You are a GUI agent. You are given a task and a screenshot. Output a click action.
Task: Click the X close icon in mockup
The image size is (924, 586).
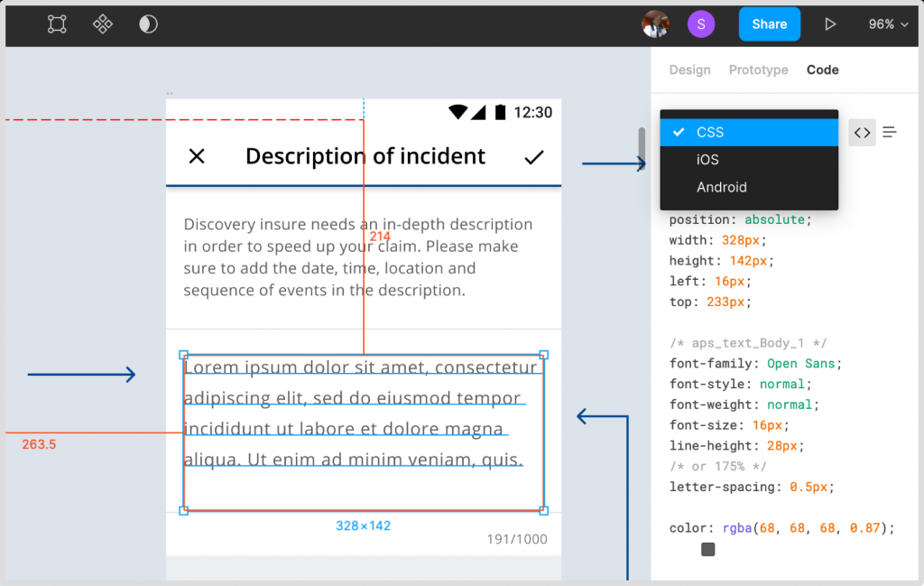click(197, 156)
